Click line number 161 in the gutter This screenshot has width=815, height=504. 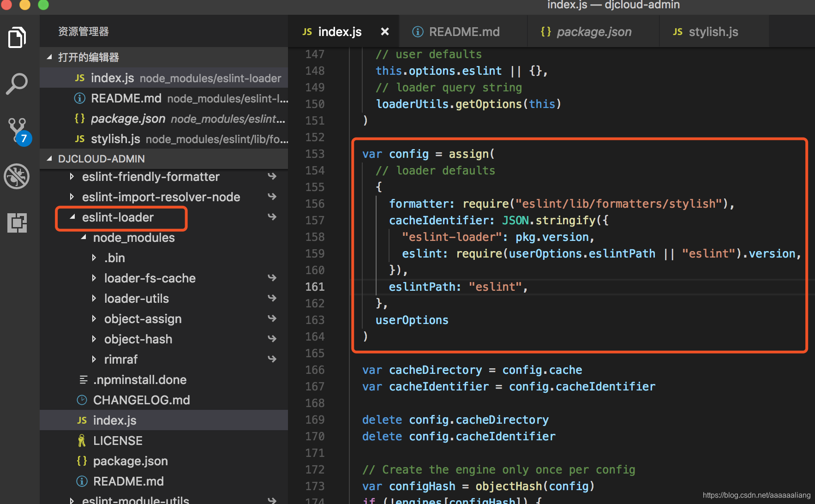click(x=315, y=287)
